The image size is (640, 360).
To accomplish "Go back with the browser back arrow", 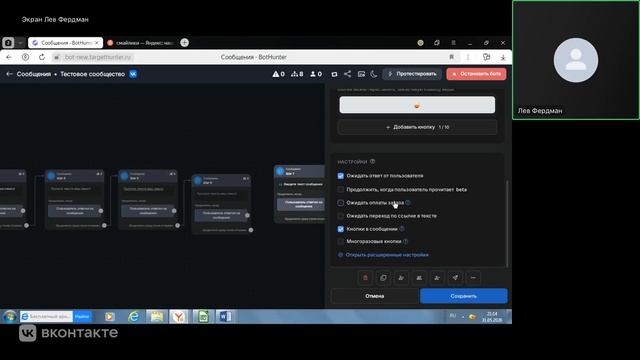I will [x=9, y=57].
